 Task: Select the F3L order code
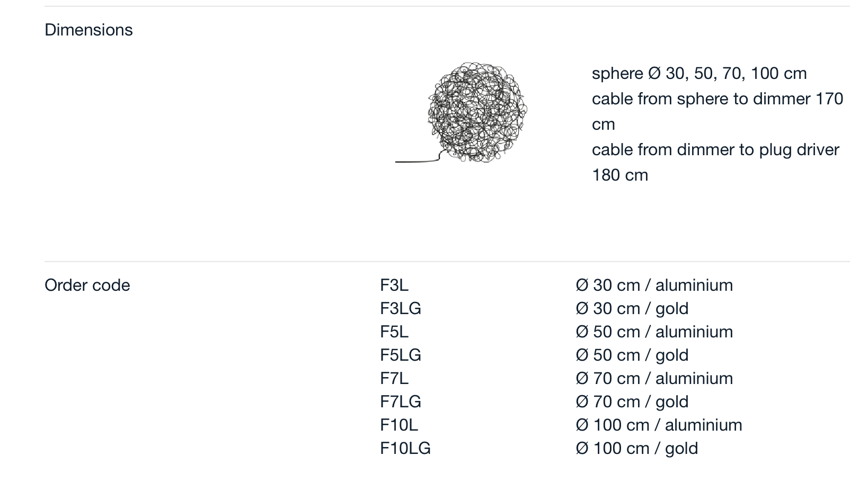(x=394, y=285)
